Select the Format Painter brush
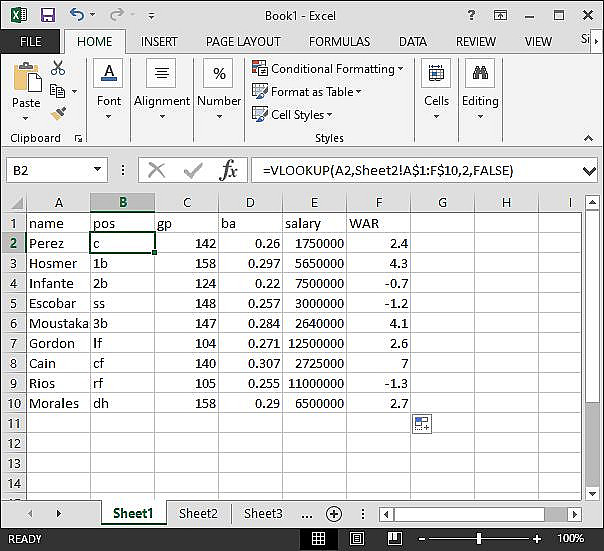604x551 pixels. tap(58, 113)
